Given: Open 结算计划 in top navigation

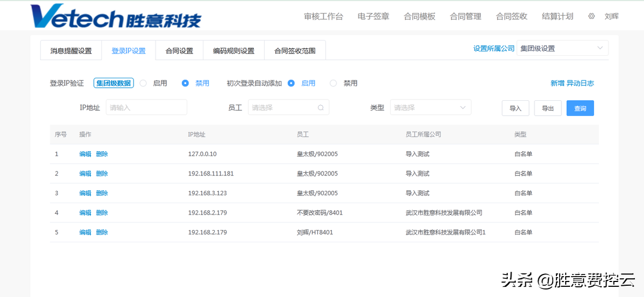Looking at the screenshot, I should click(x=558, y=16).
